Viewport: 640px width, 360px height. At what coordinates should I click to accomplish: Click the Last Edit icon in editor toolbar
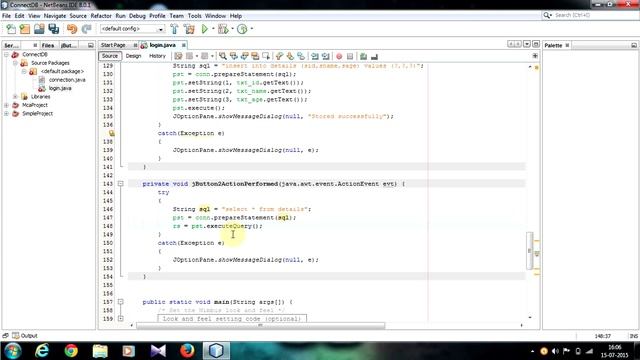178,56
